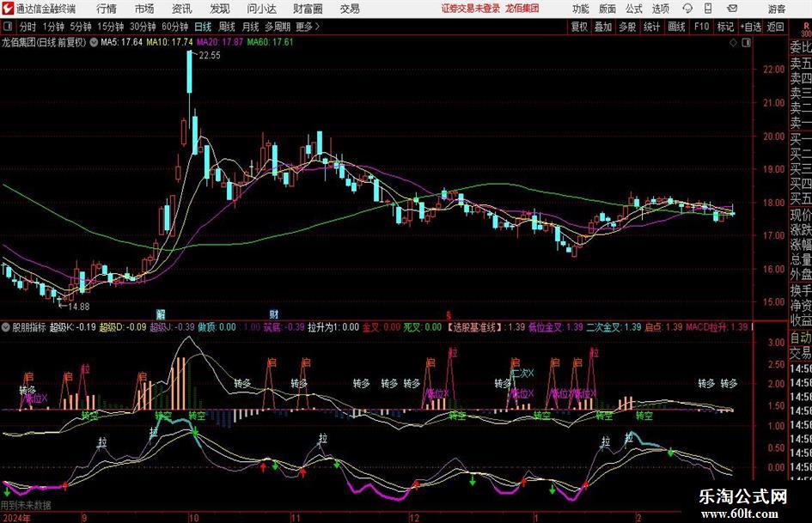The image size is (812, 523).
Task: Open the 选项 menu
Action: (x=660, y=9)
